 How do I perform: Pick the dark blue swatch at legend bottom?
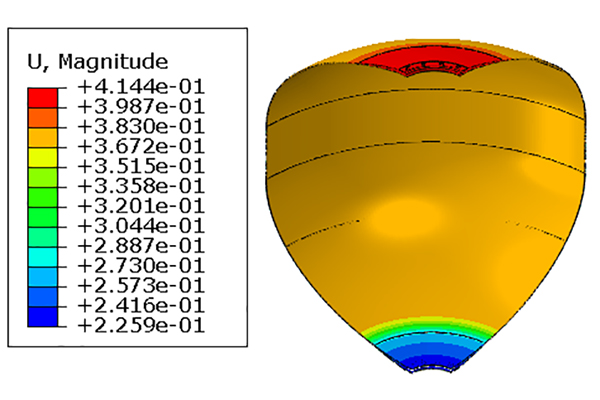(44, 316)
